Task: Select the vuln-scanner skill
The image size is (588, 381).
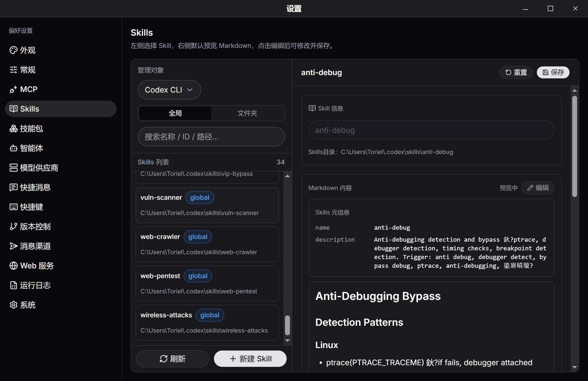Action: [x=207, y=205]
